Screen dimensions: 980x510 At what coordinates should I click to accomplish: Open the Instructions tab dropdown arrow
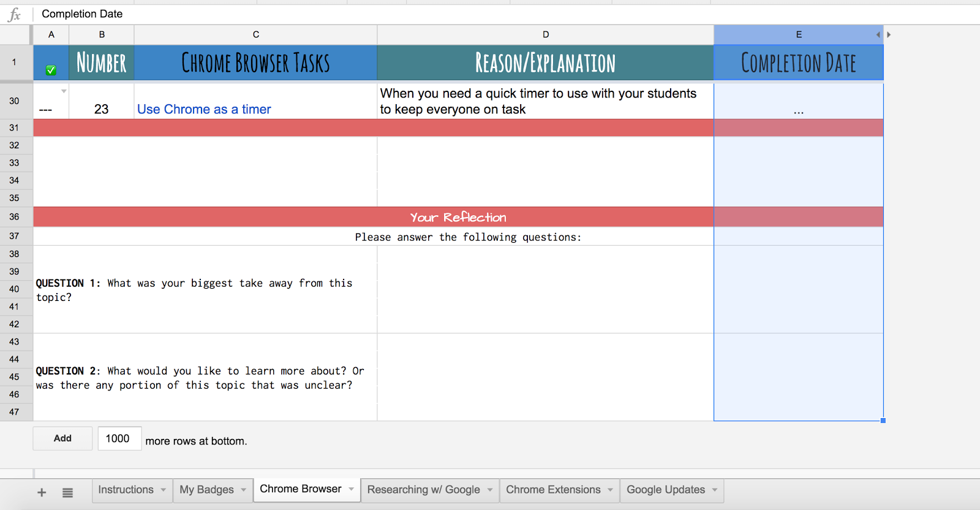click(x=163, y=490)
